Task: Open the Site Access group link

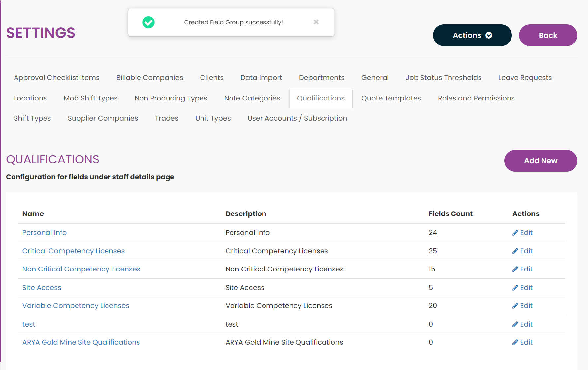Action: pyautogui.click(x=42, y=288)
